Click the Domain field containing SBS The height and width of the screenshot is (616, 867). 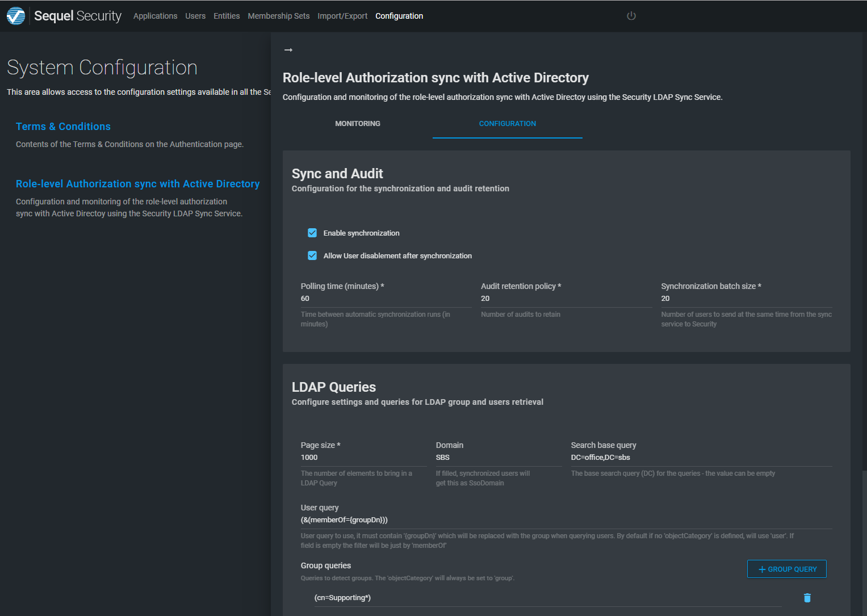(x=499, y=458)
